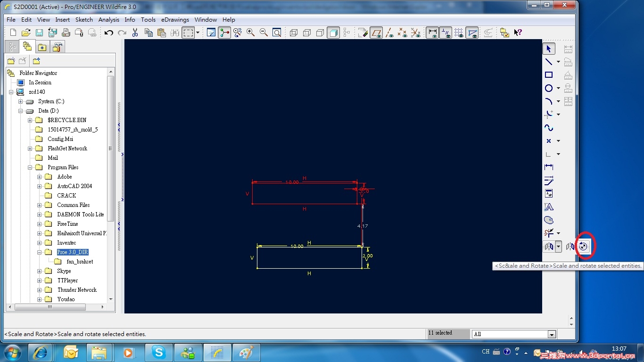Toggle Shading display mode
The width and height of the screenshot is (644, 362).
tap(333, 33)
